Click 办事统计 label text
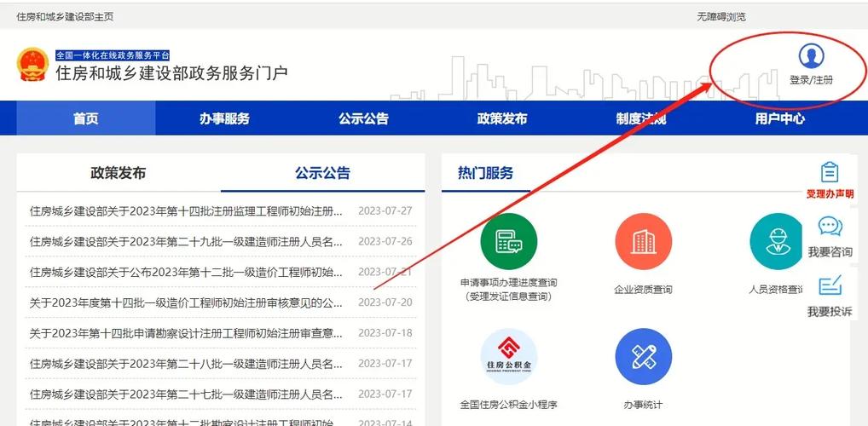Viewport: 868px width, 426px height. point(643,405)
